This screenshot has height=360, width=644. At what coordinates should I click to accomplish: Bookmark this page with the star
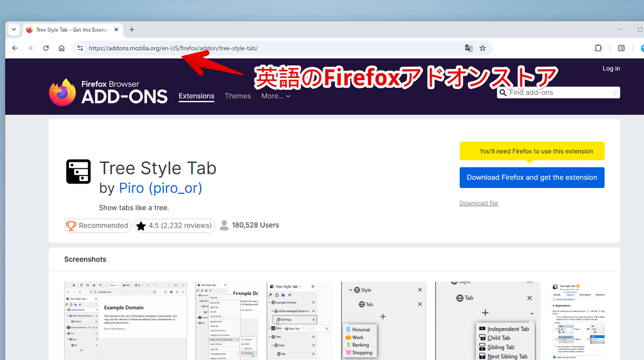[x=483, y=48]
